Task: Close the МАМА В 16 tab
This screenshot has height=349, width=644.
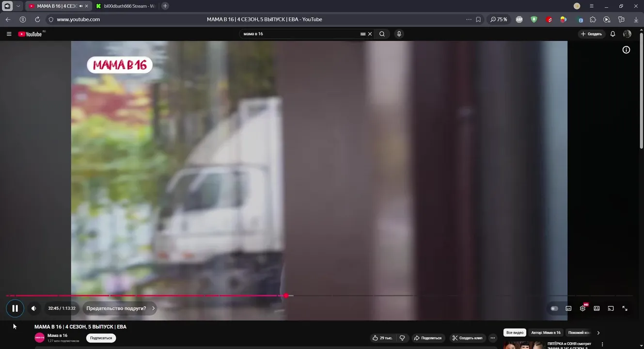Action: (x=86, y=6)
